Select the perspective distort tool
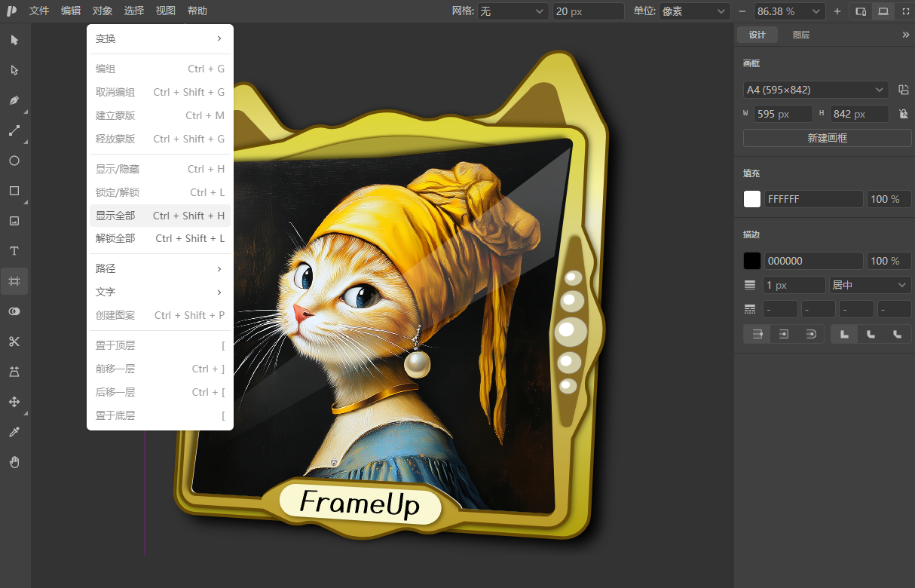Screen dimensions: 915x588 [14, 372]
